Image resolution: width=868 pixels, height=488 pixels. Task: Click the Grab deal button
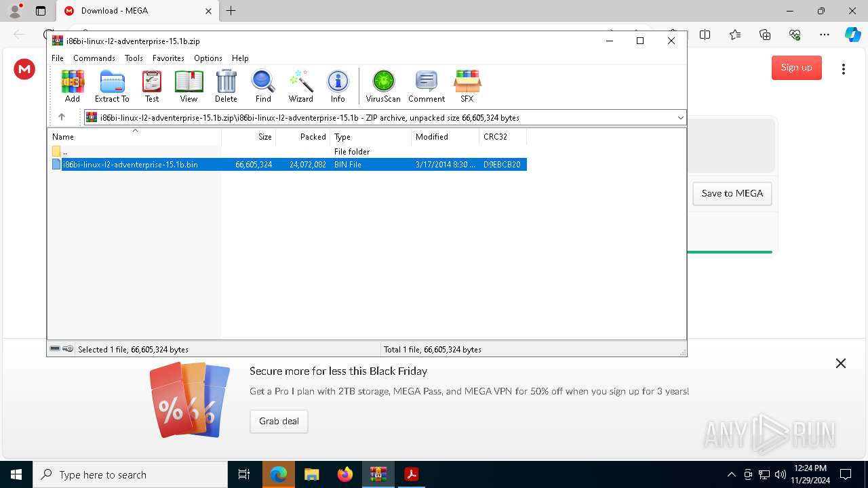click(279, 422)
